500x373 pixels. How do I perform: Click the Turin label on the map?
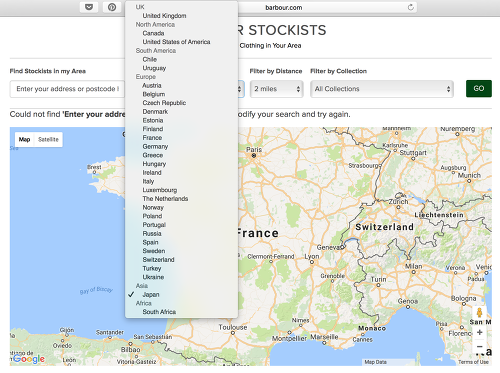point(379,279)
